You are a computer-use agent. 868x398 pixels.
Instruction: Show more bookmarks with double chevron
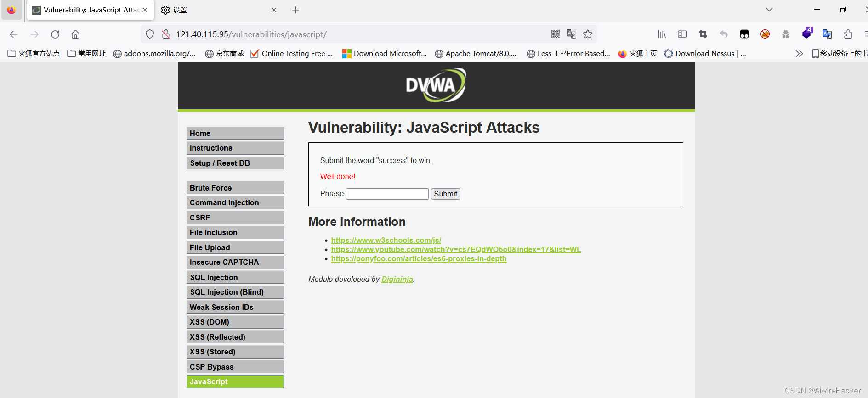coord(799,54)
